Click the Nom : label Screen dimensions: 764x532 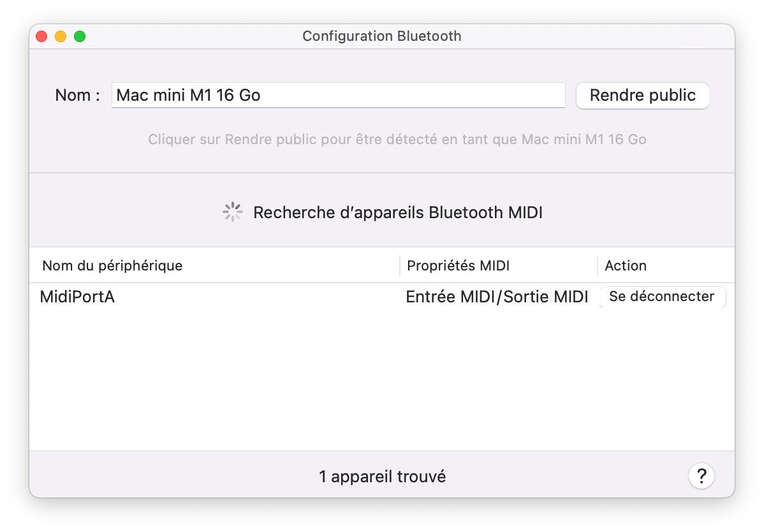[x=77, y=95]
